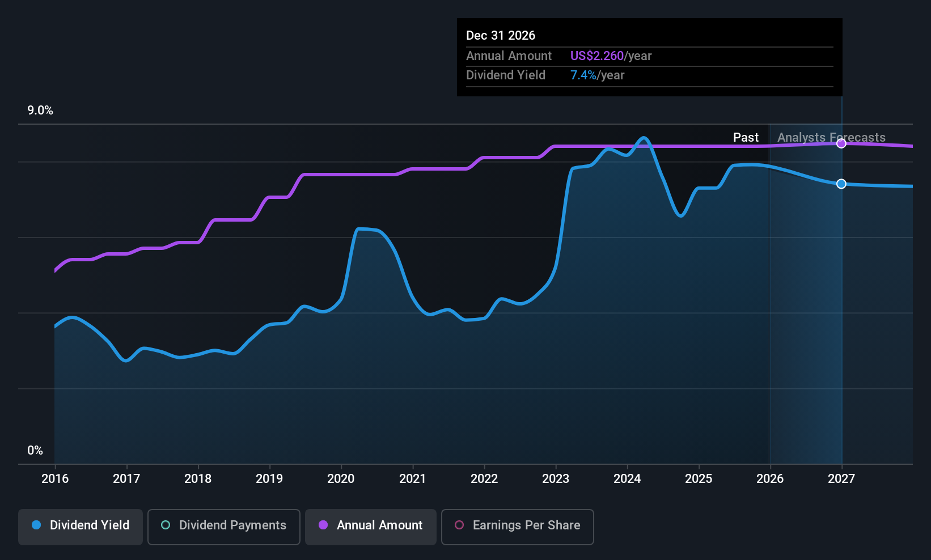Click the 2020 x-axis label
The height and width of the screenshot is (560, 931).
(x=341, y=478)
